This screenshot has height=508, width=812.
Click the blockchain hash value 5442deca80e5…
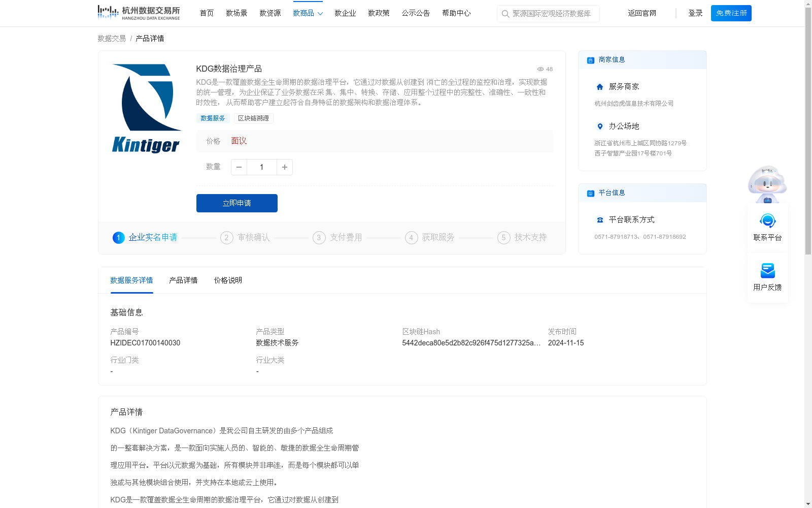click(471, 343)
